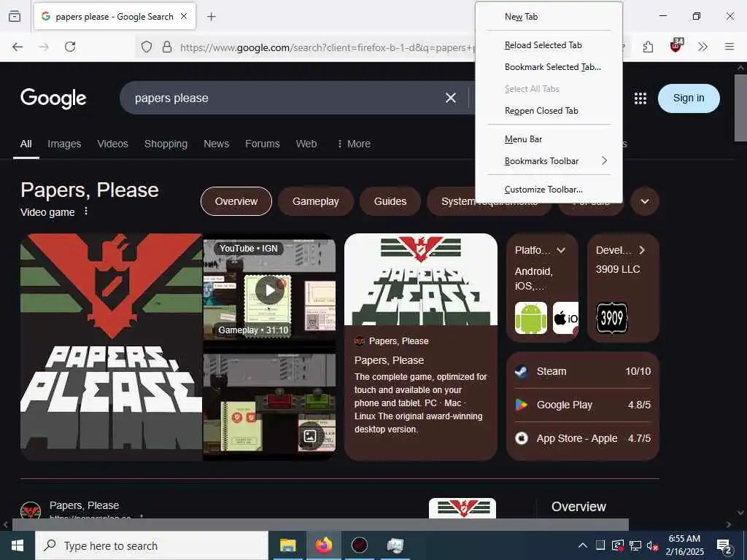Expand the Platforms card chevron
Image resolution: width=747 pixels, height=560 pixels.
pyautogui.click(x=561, y=250)
